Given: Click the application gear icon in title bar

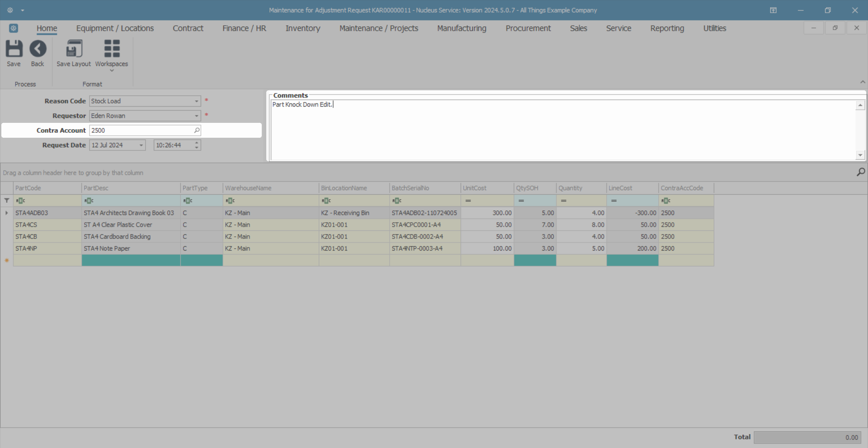Looking at the screenshot, I should point(10,10).
